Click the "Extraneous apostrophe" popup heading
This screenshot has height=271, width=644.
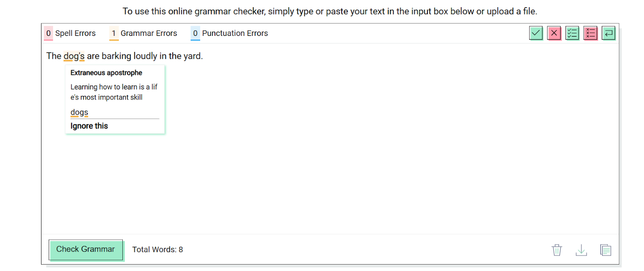(106, 73)
